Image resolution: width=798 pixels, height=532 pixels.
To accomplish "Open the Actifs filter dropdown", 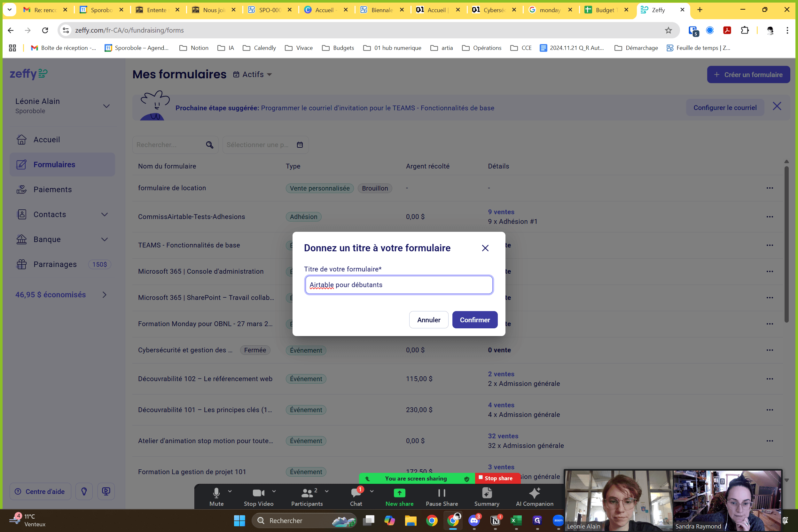I will point(253,74).
